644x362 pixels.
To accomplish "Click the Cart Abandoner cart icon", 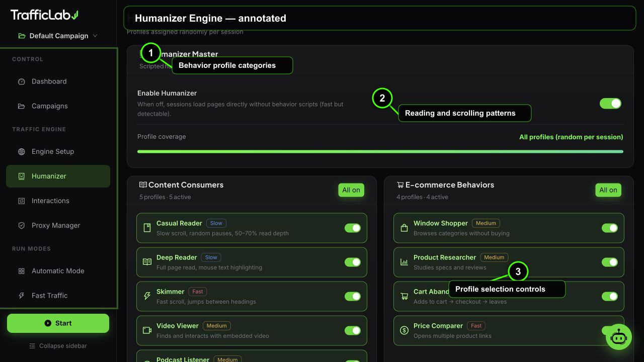I will [404, 296].
